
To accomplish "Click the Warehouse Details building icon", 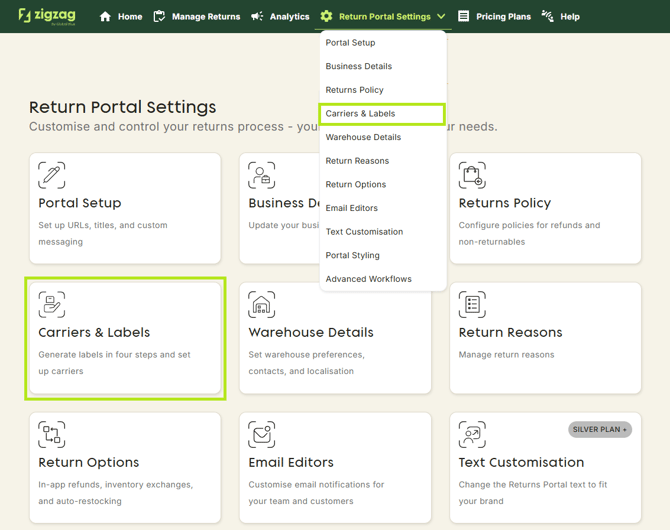I will (262, 304).
